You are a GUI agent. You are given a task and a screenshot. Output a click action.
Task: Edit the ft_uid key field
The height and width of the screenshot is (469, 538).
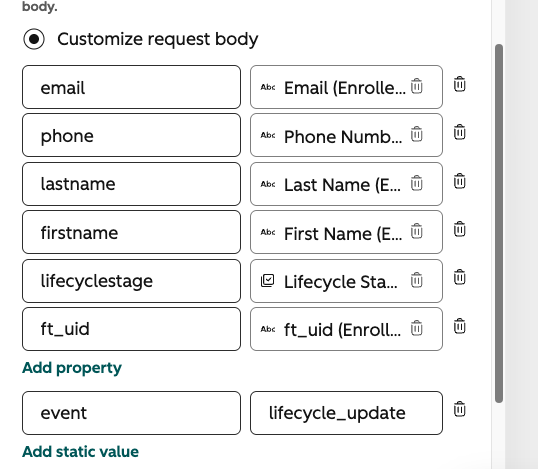tap(131, 329)
